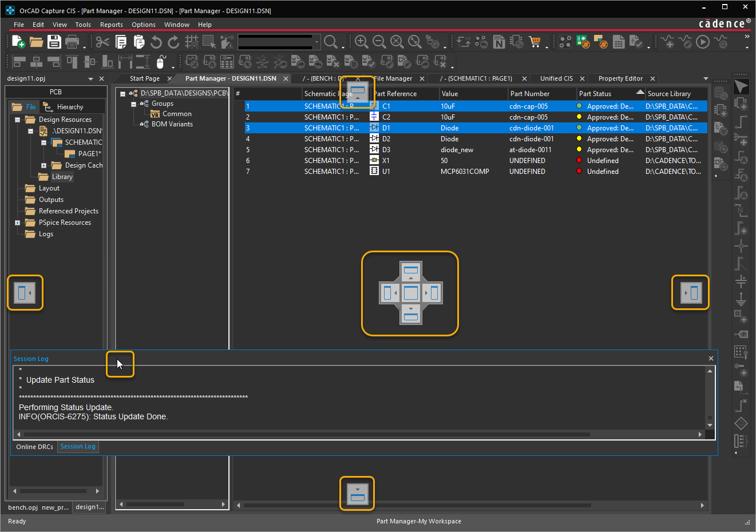Collapse the Design Resources folder

click(x=17, y=120)
